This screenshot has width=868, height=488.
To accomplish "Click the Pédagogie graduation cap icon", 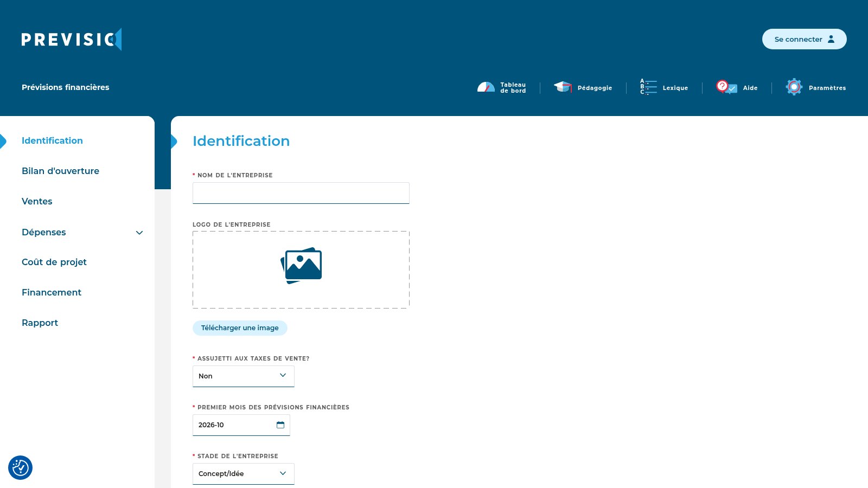I will tap(563, 87).
